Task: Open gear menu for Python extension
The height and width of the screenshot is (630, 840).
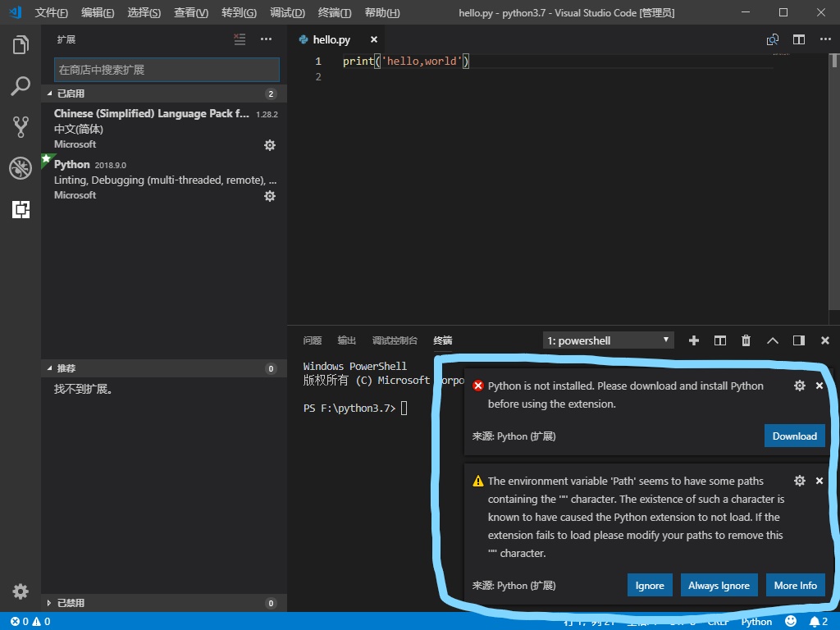Action: pos(269,195)
